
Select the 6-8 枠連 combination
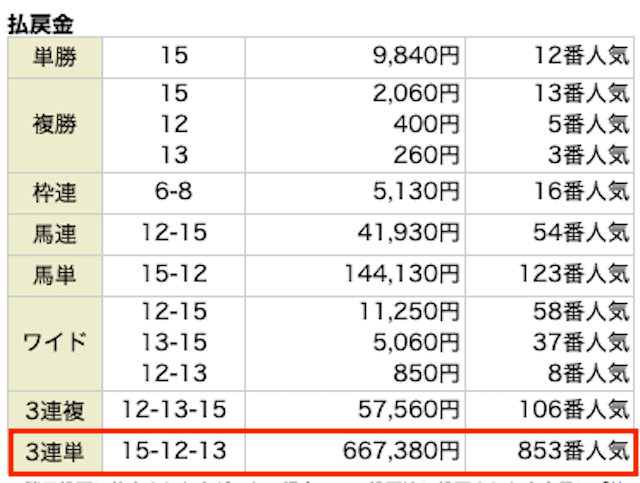(x=173, y=192)
